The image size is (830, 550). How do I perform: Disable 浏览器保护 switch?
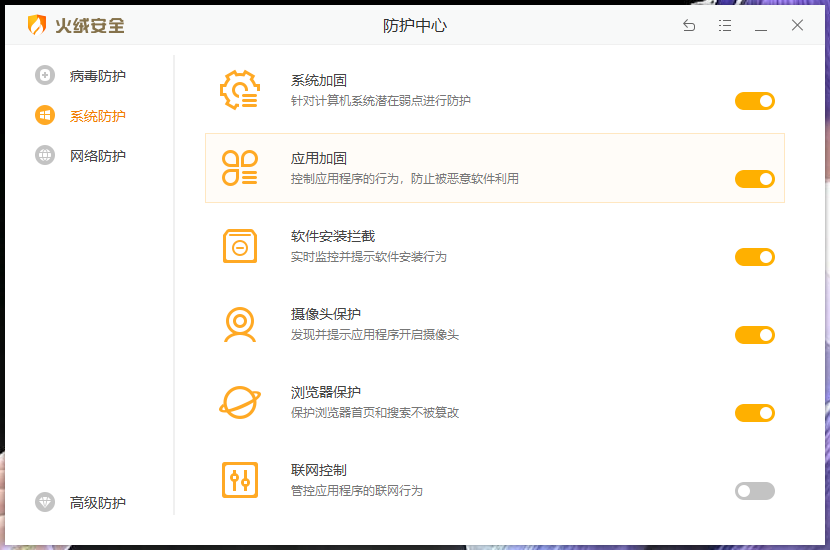pos(754,413)
